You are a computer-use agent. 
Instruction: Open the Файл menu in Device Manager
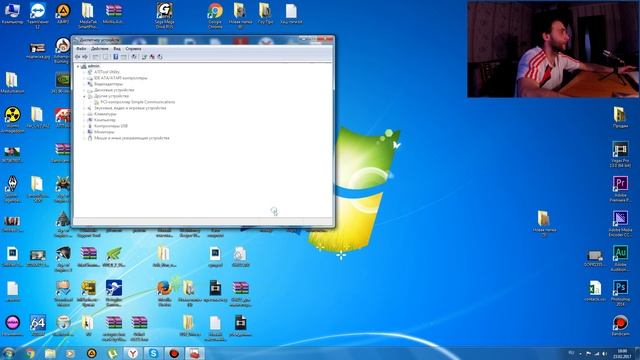(81, 49)
